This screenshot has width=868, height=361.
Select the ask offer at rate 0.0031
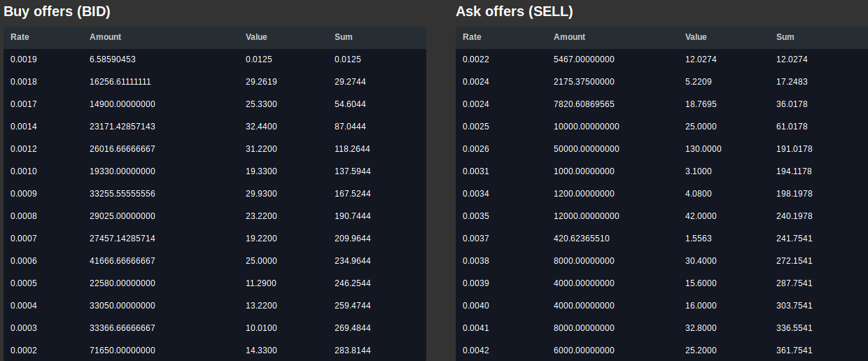pos(661,171)
